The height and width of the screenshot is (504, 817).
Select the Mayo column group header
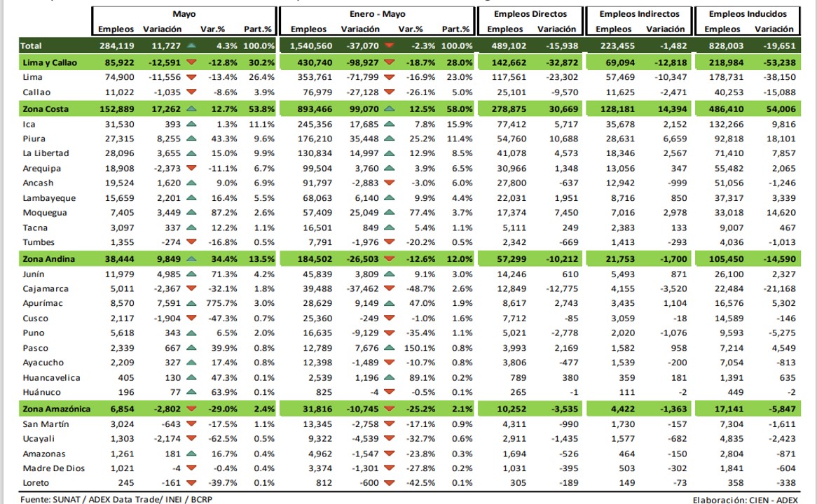pos(184,14)
